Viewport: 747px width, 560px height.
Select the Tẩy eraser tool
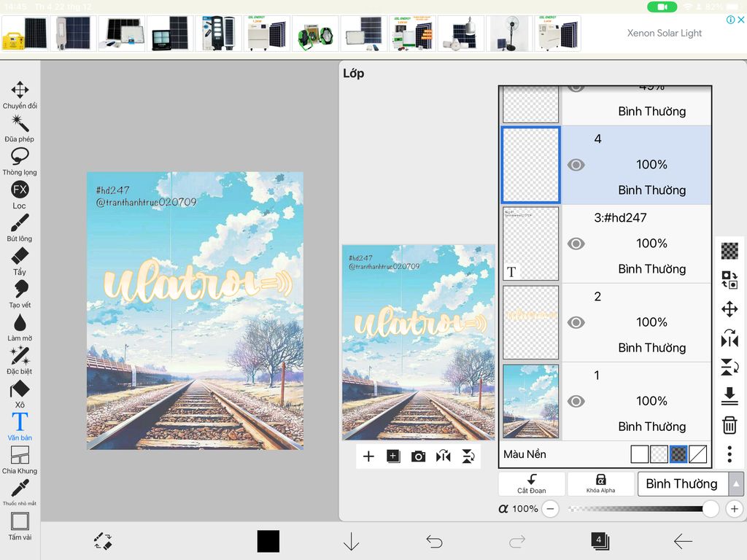click(x=20, y=262)
